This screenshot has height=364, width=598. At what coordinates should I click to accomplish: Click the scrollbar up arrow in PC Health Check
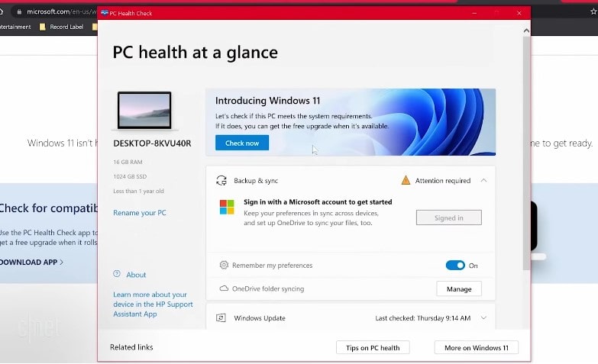[x=526, y=31]
